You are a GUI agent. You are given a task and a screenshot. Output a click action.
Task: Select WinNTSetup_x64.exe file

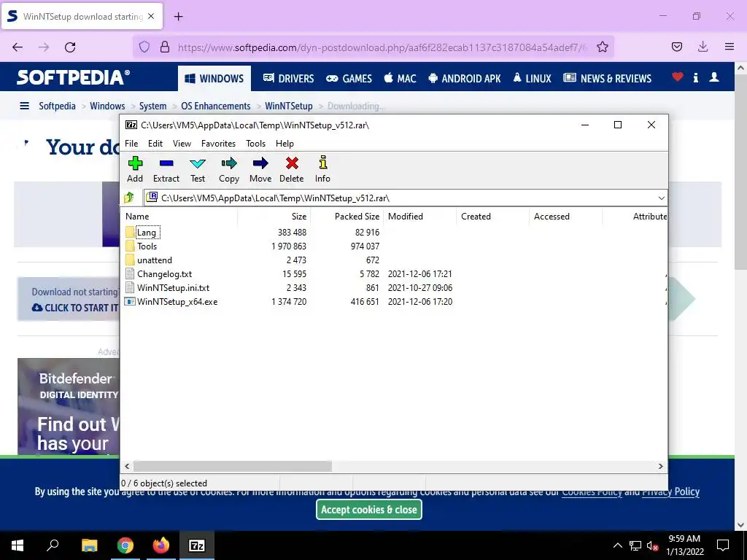pyautogui.click(x=177, y=301)
